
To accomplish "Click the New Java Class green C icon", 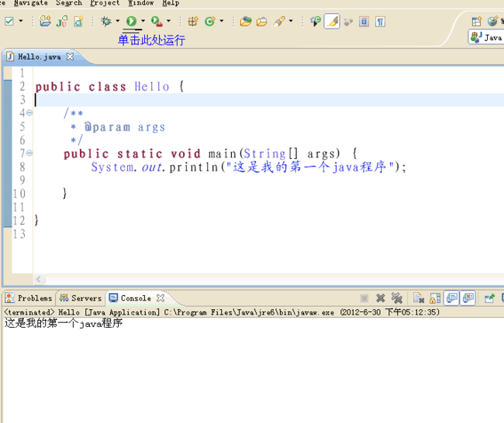I will (x=210, y=22).
